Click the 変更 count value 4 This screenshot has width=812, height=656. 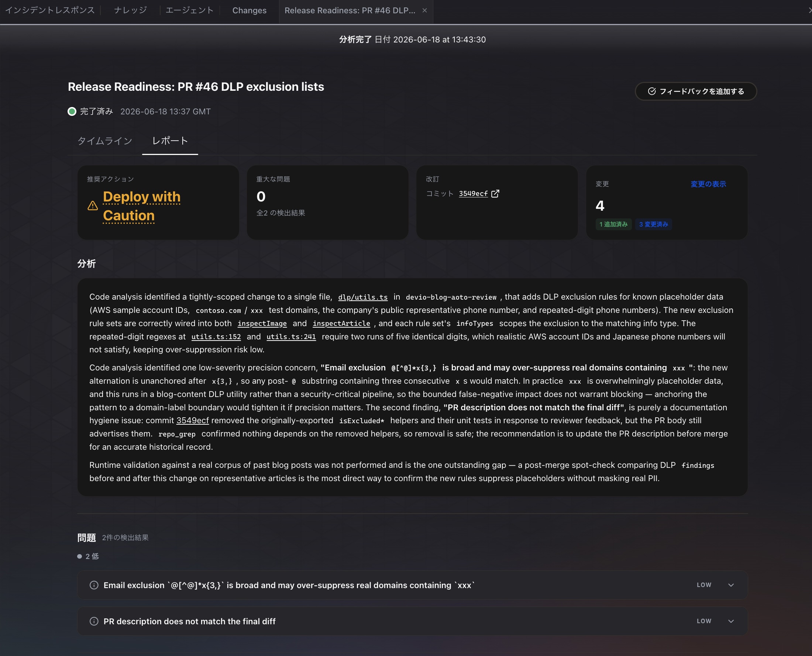(600, 206)
